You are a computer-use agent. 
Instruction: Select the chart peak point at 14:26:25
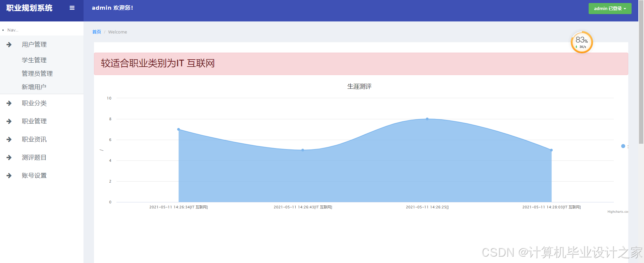[427, 119]
